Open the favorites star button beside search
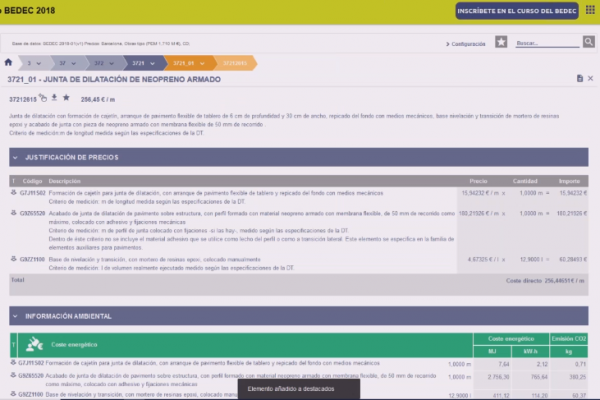 click(x=501, y=43)
